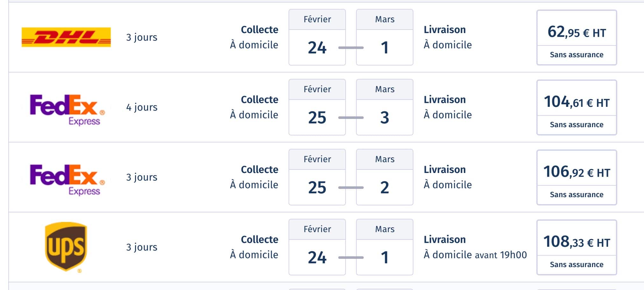This screenshot has width=644, height=290.
Task: Click Sans assurance under UPS price
Action: (x=576, y=265)
